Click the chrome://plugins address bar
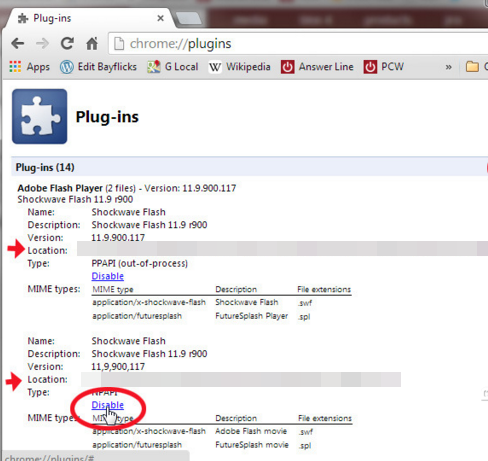The height and width of the screenshot is (461, 488). pos(298,44)
